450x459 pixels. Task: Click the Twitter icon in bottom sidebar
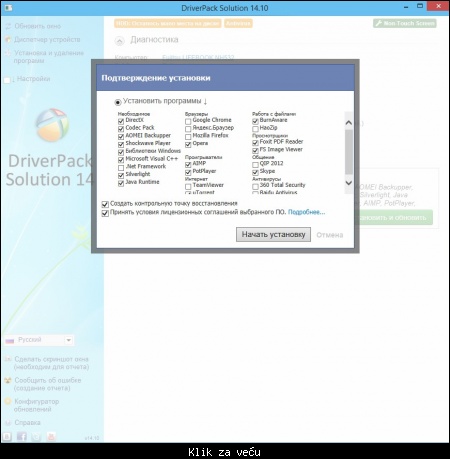36,436
